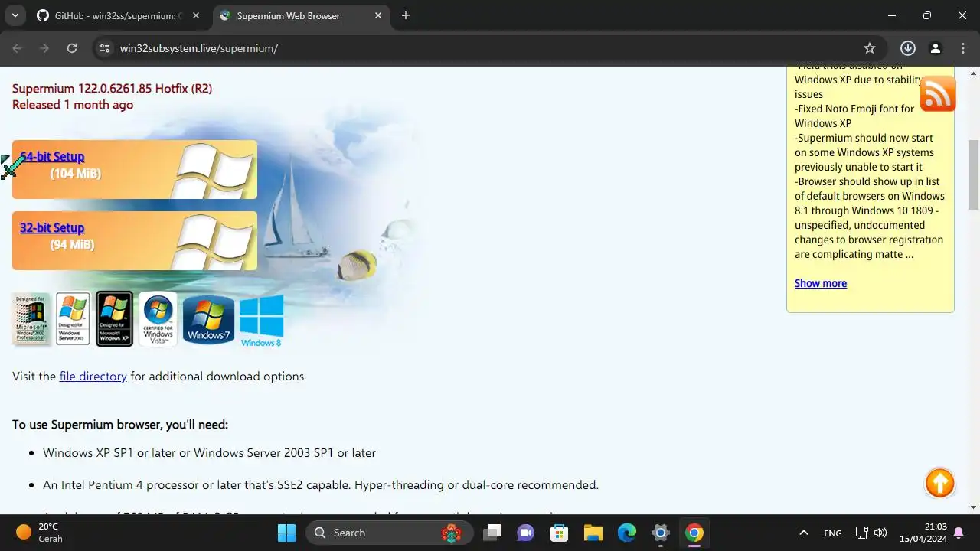
Task: Open File Explorer from the taskbar
Action: point(593,533)
